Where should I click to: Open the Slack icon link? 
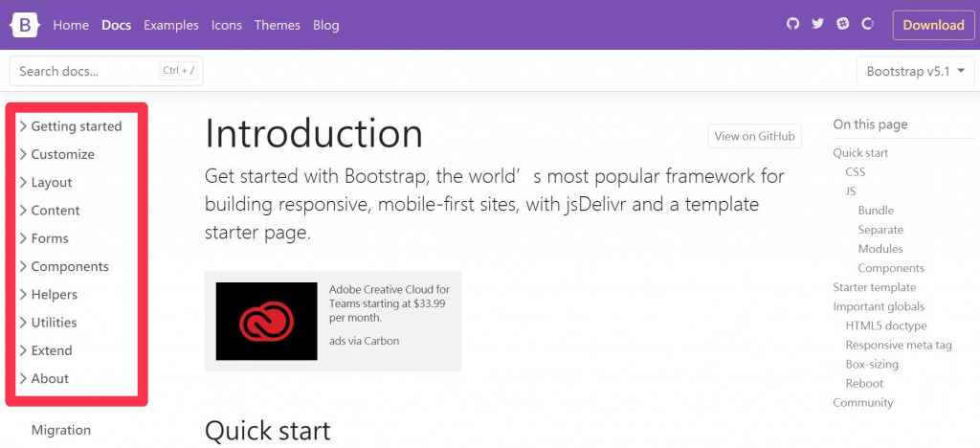[843, 24]
